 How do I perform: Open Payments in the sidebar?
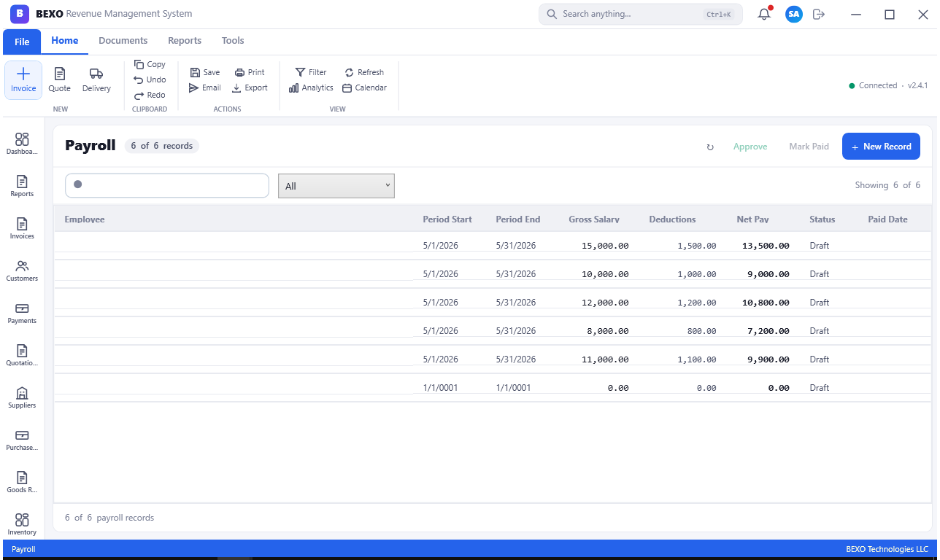[22, 313]
